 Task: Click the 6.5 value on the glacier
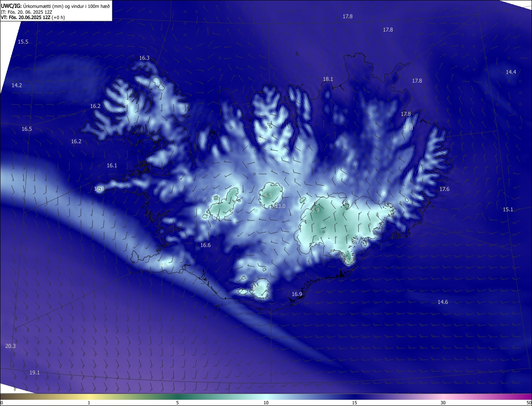(268, 195)
